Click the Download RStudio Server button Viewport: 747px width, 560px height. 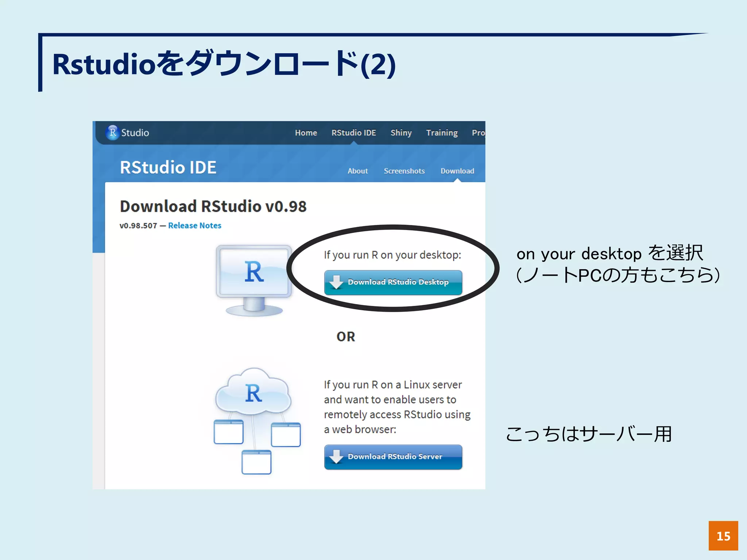point(393,457)
